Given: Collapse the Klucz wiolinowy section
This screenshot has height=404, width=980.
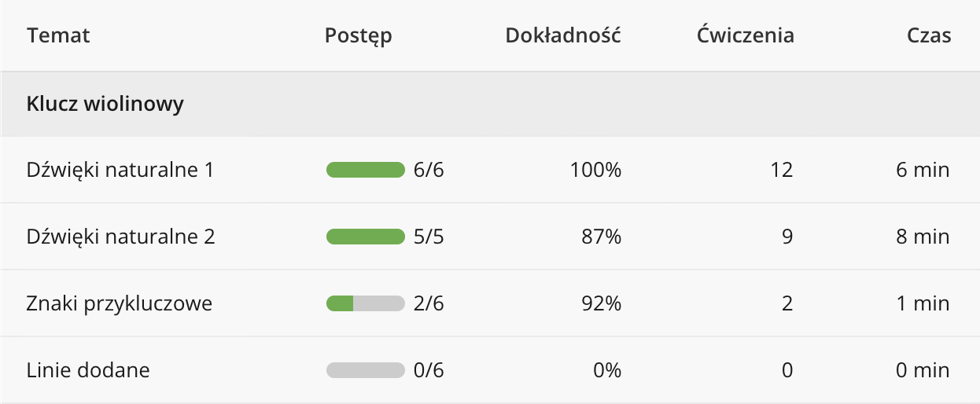Looking at the screenshot, I should click(105, 104).
